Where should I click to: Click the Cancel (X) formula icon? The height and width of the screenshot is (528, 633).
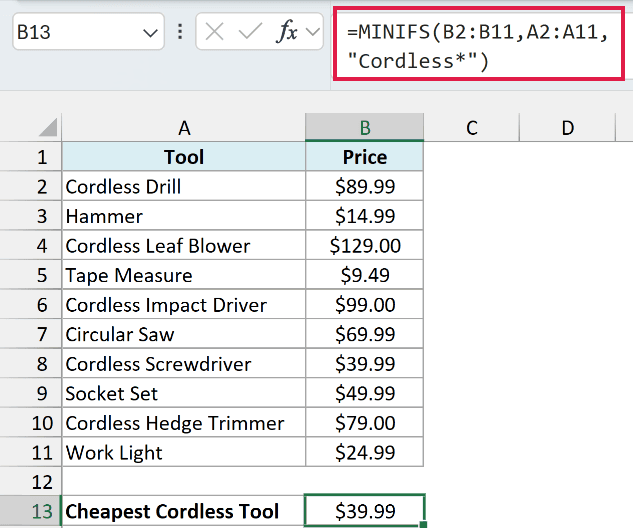214,31
